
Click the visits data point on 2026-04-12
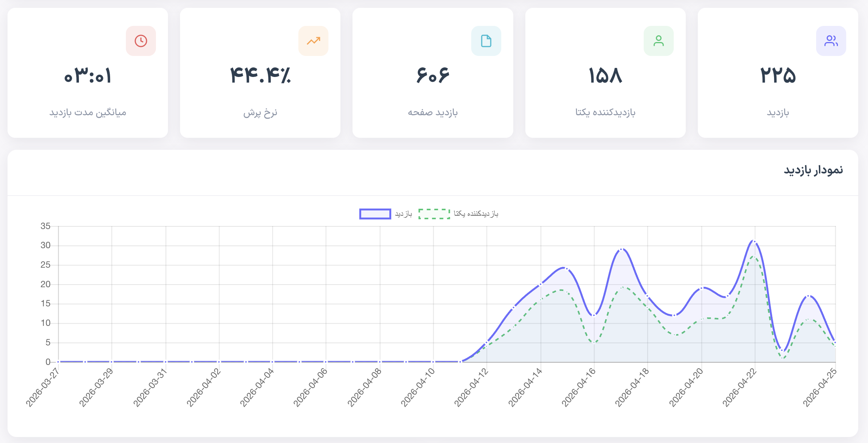[x=487, y=342]
